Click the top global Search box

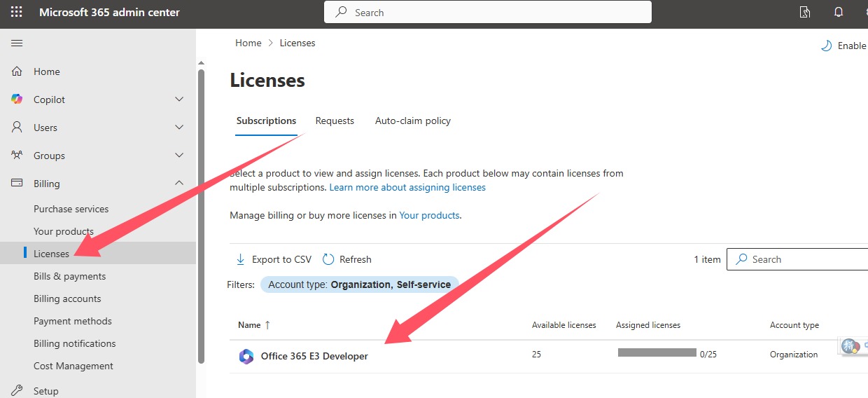[x=488, y=13]
